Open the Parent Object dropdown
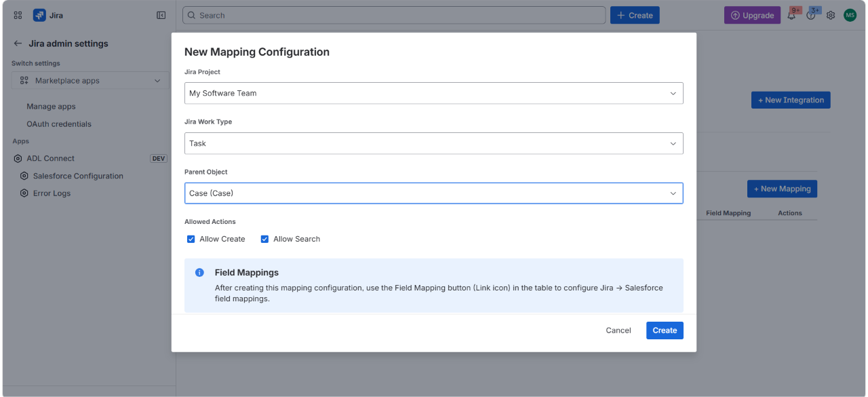868x397 pixels. tap(434, 193)
